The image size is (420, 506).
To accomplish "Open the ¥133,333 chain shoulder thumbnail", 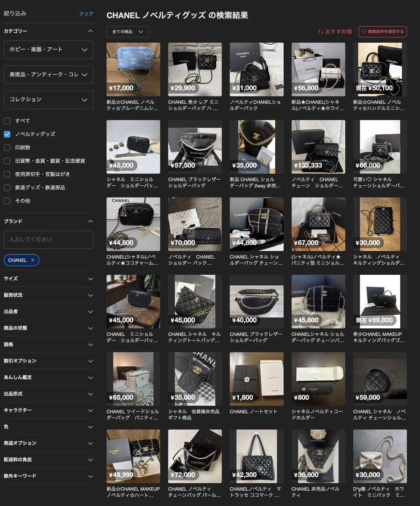I will tap(318, 147).
